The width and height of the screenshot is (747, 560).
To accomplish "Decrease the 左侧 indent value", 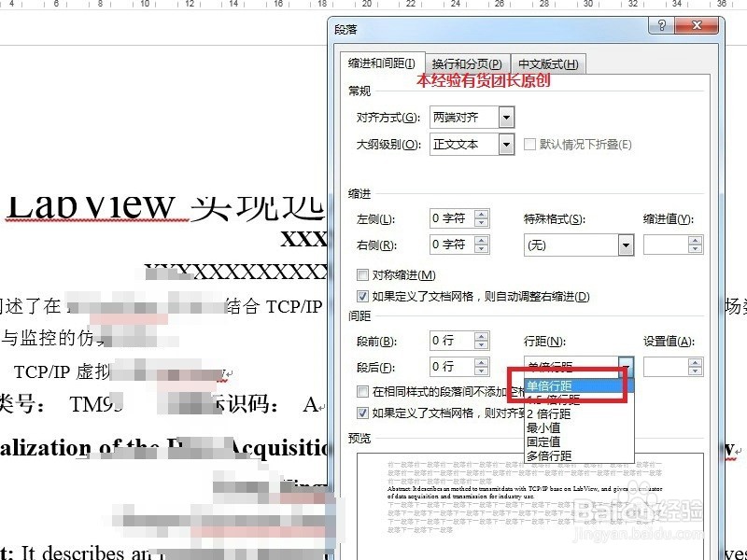I will click(x=482, y=223).
